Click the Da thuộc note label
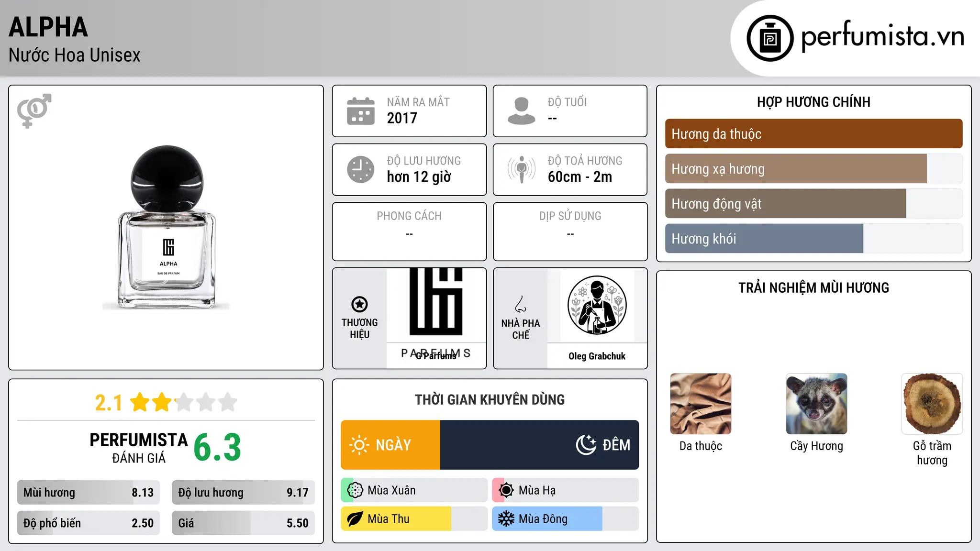The image size is (980, 551). coord(701,446)
